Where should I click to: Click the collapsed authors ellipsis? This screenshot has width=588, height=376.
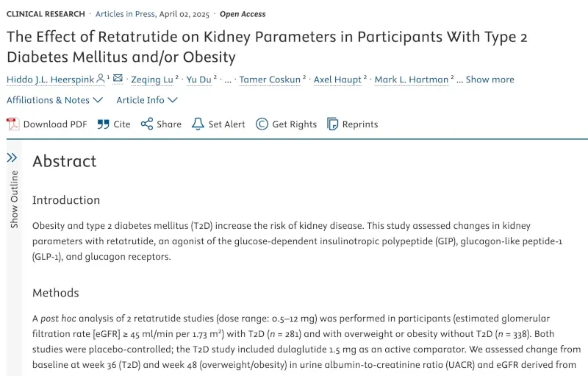pos(228,80)
